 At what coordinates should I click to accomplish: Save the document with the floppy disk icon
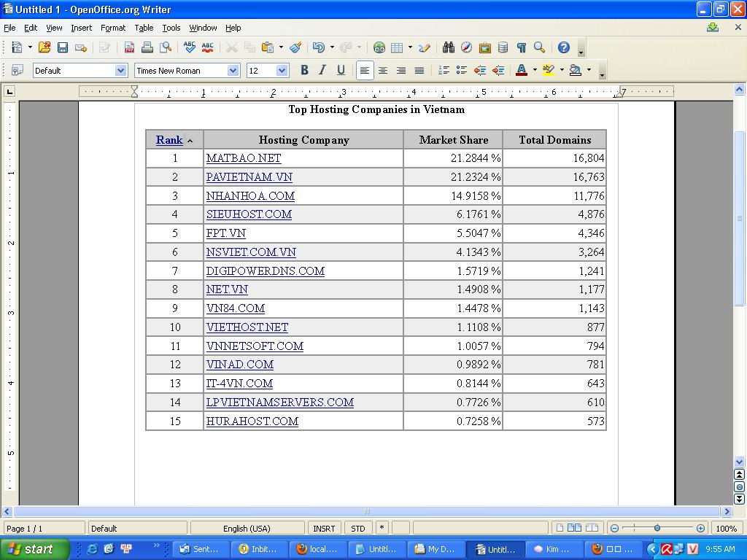pos(63,47)
